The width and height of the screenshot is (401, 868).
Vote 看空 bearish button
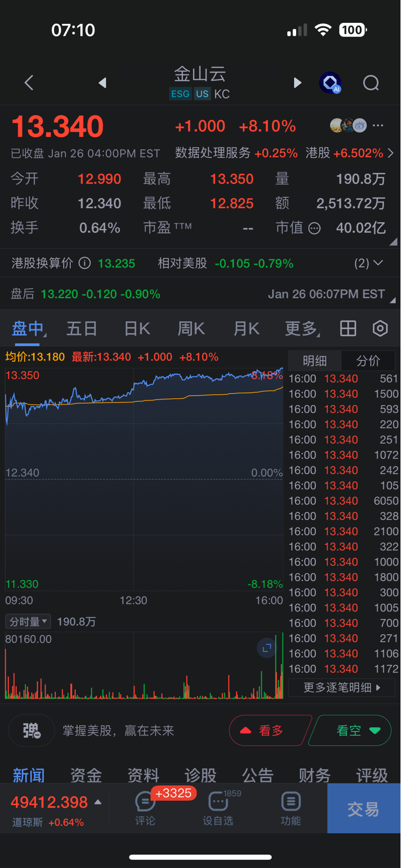[350, 730]
